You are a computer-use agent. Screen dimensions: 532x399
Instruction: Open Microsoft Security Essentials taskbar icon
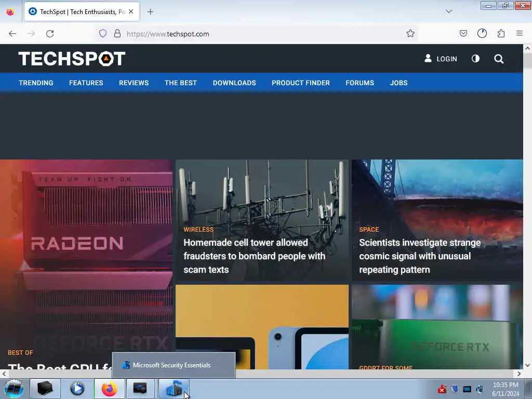point(174,389)
